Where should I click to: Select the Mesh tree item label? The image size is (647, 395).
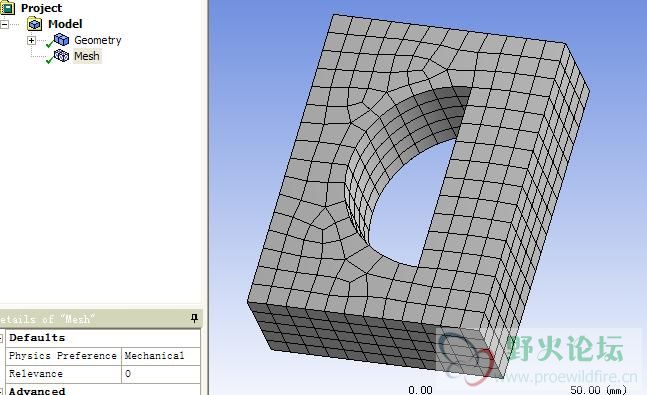coord(87,56)
